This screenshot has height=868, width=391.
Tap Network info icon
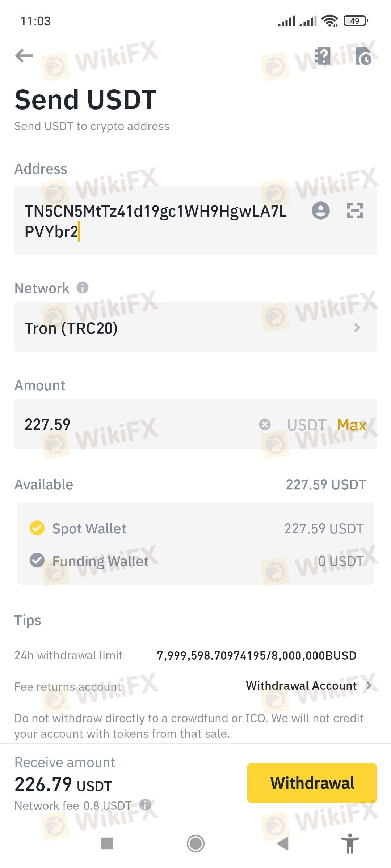83,288
